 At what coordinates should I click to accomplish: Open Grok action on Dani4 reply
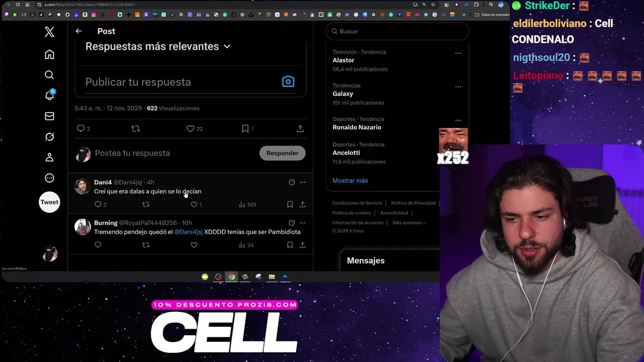(x=292, y=183)
